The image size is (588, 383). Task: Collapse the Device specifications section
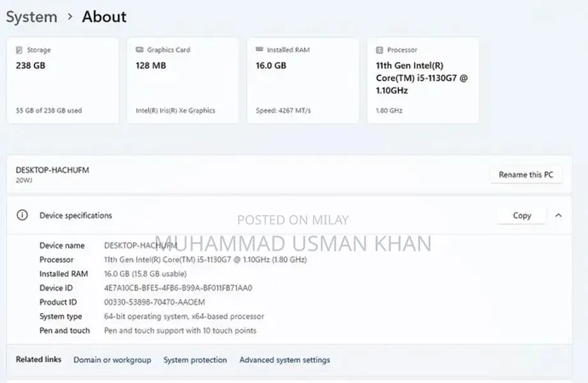tap(559, 215)
